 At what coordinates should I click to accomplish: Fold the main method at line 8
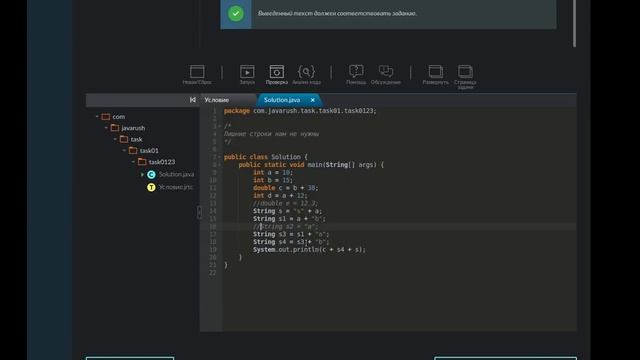219,165
